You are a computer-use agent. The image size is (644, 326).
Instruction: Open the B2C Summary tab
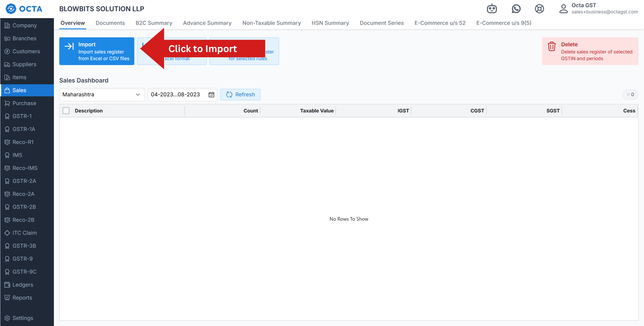coord(154,23)
